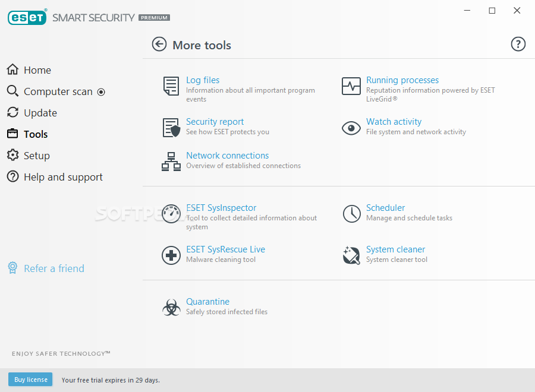
Task: Click the Network connections icon
Action: (171, 162)
